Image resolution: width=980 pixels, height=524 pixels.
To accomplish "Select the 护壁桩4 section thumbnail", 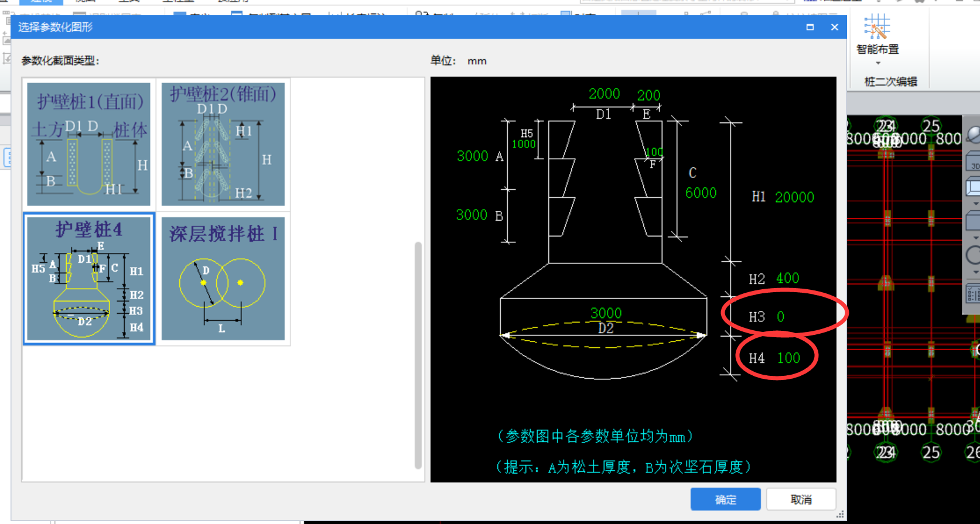I will point(89,279).
